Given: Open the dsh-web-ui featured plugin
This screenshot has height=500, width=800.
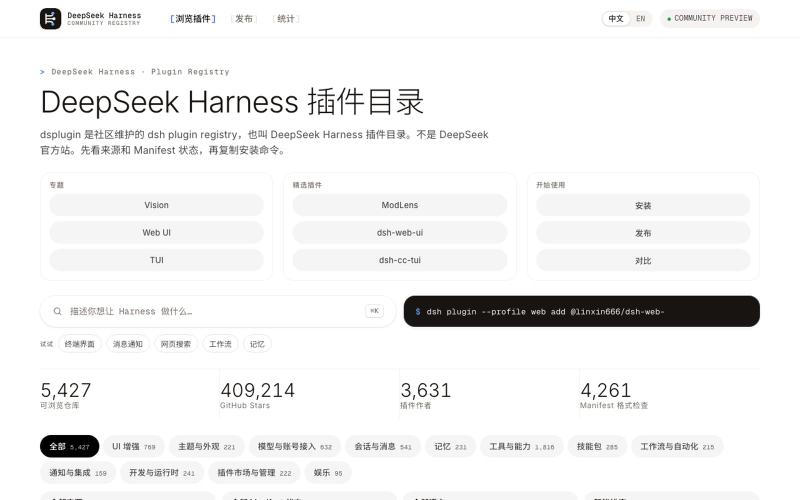Looking at the screenshot, I should 400,233.
